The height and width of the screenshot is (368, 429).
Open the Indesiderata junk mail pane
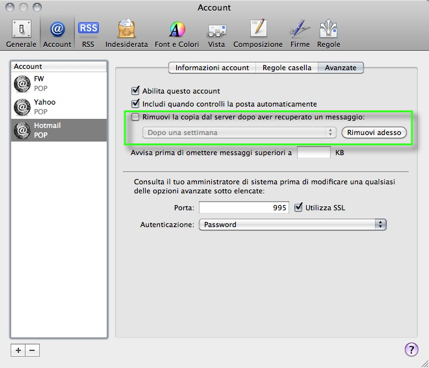click(126, 34)
